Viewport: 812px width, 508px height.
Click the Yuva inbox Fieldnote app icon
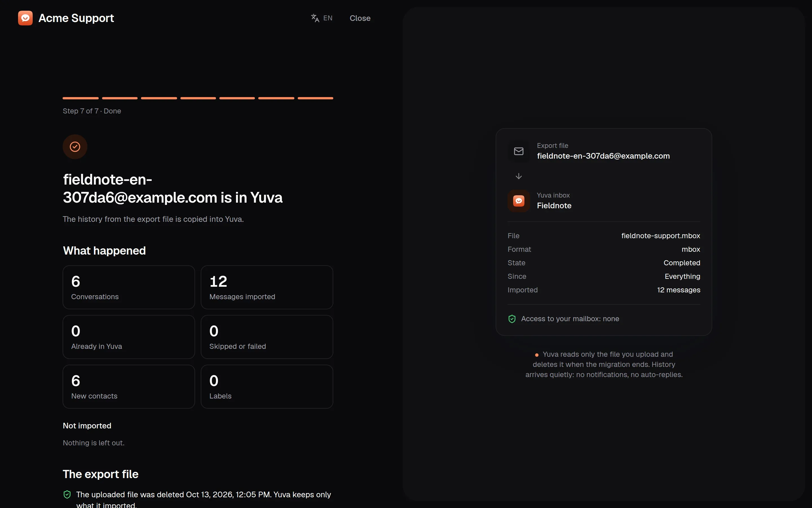(x=519, y=201)
